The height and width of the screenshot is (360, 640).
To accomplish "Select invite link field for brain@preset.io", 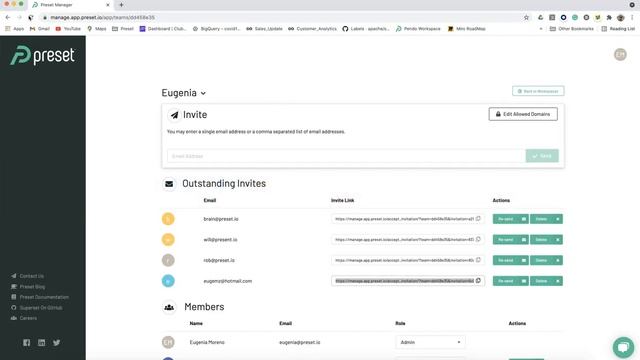I will click(404, 219).
